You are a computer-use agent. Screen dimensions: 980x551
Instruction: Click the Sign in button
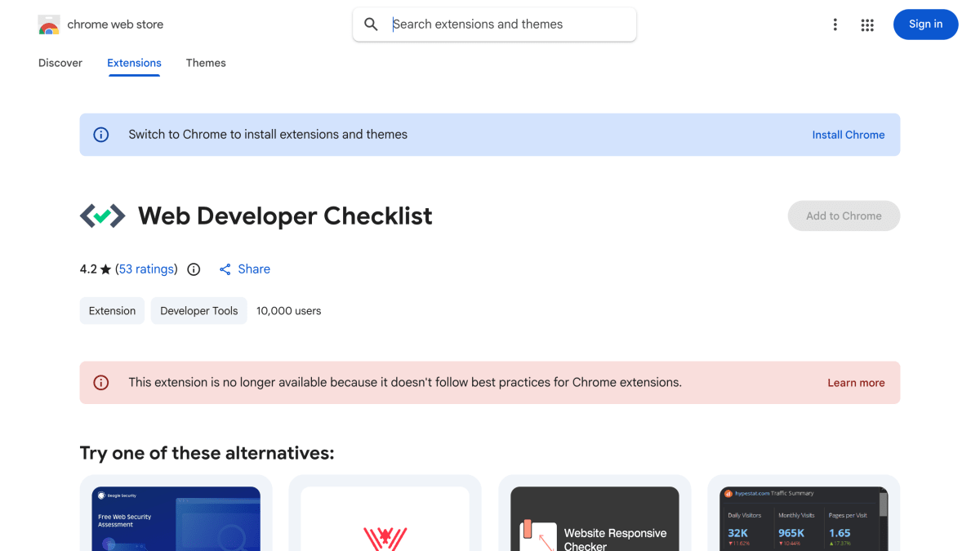click(925, 24)
